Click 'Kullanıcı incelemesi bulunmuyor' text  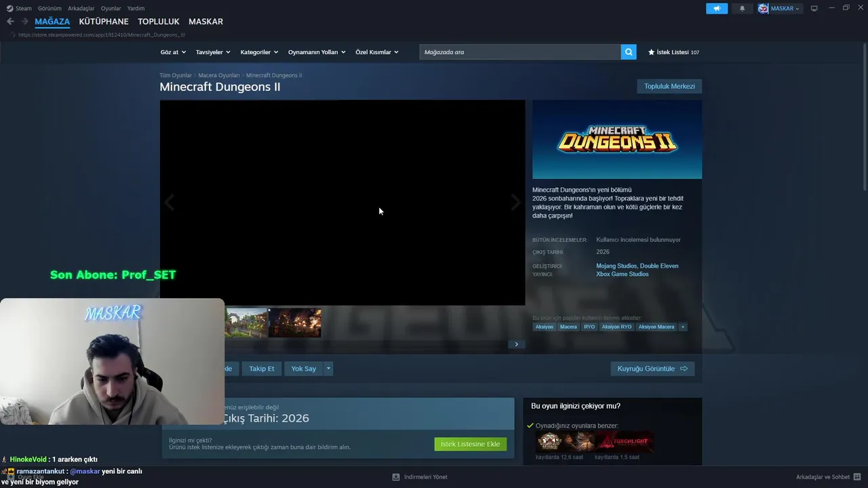[x=638, y=240]
